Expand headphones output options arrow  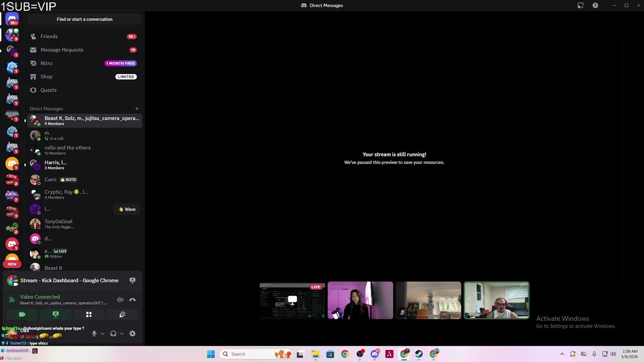click(121, 333)
